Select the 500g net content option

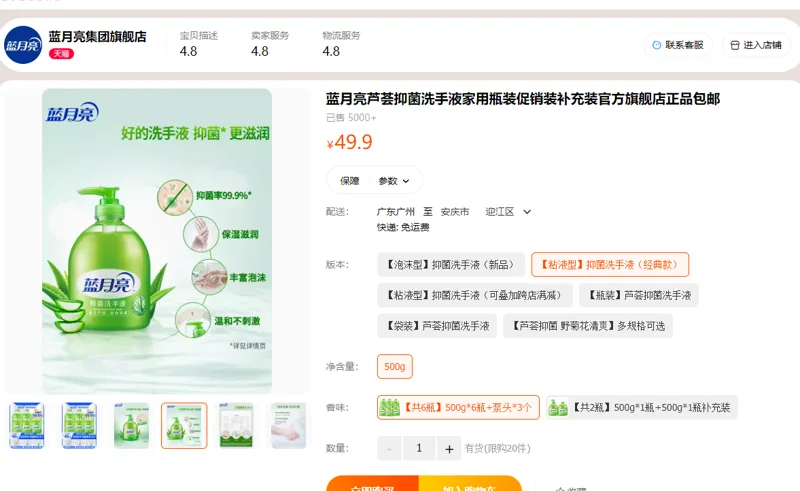coord(395,366)
